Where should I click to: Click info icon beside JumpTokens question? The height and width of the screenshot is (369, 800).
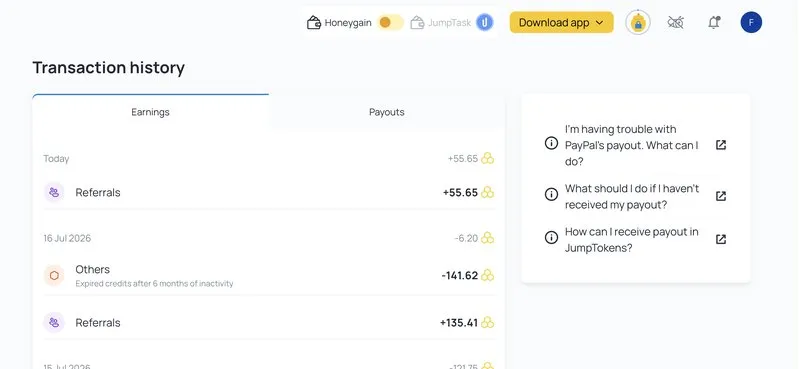tap(551, 237)
